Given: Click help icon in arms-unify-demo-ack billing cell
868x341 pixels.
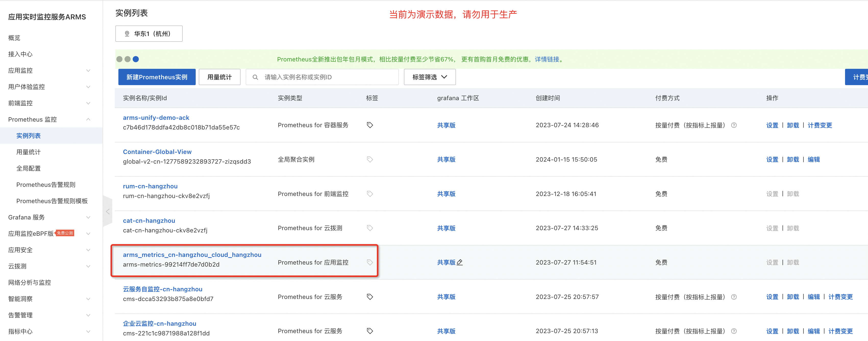Looking at the screenshot, I should pyautogui.click(x=734, y=125).
